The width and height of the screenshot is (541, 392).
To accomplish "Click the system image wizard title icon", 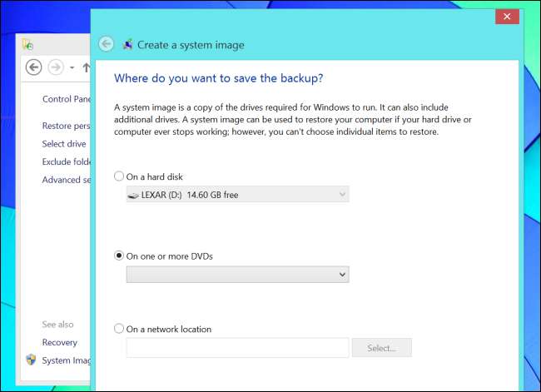I will (127, 44).
